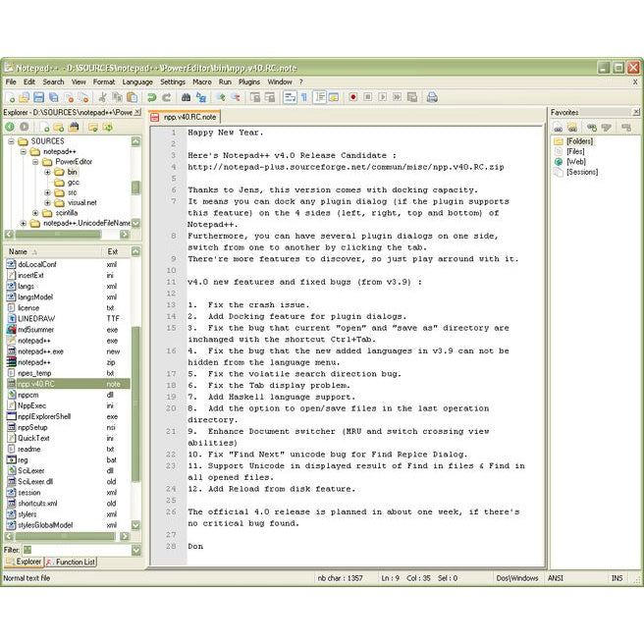Click the Replace toolbar icon
This screenshot has height=644, width=644.
(201, 97)
